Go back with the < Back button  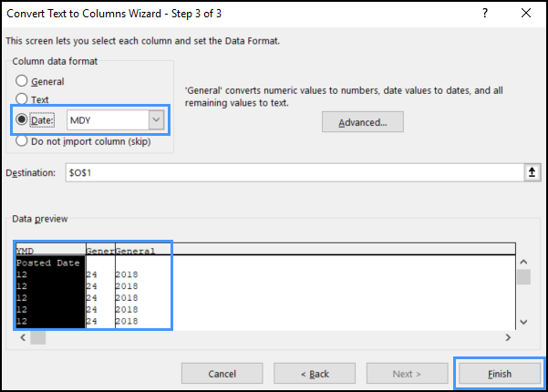[315, 374]
